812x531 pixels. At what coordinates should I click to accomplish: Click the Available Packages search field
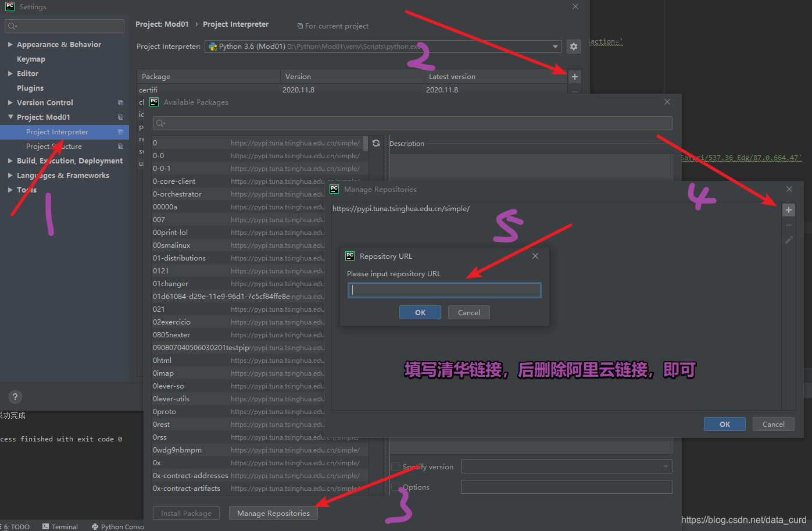click(412, 123)
